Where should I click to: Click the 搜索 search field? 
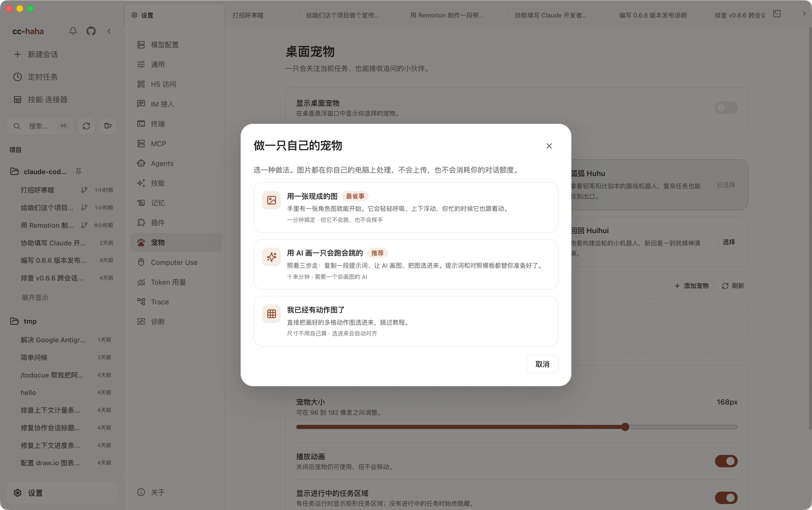pos(40,126)
